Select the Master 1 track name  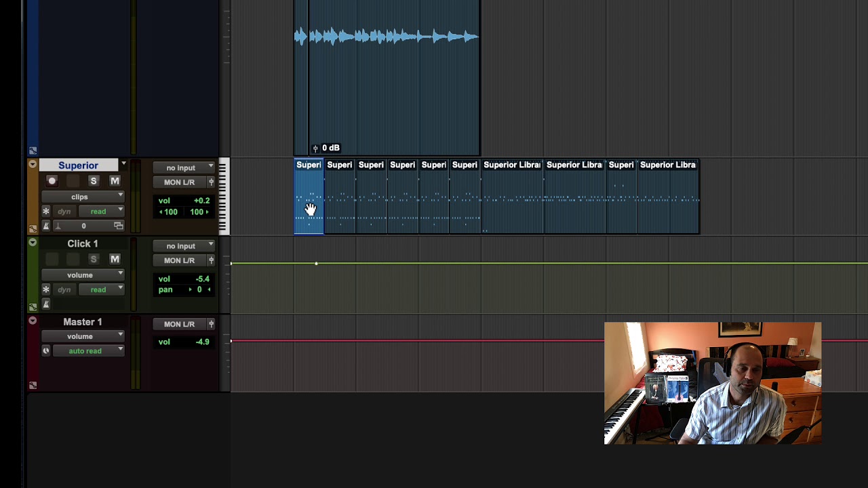[82, 322]
